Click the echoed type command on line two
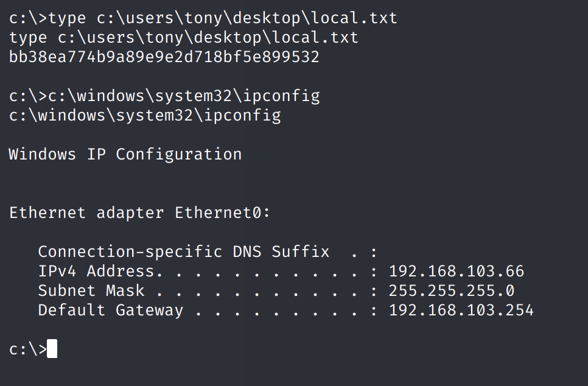 pos(184,38)
